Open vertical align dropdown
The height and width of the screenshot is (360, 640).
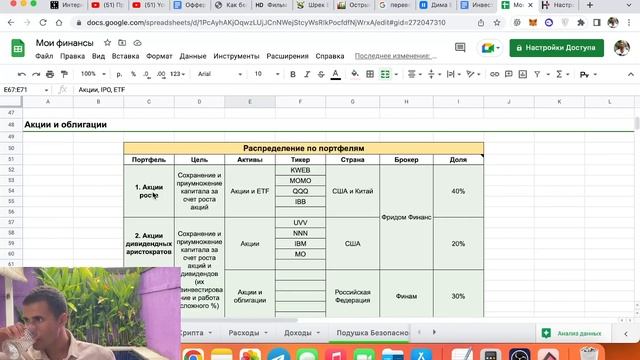point(434,74)
